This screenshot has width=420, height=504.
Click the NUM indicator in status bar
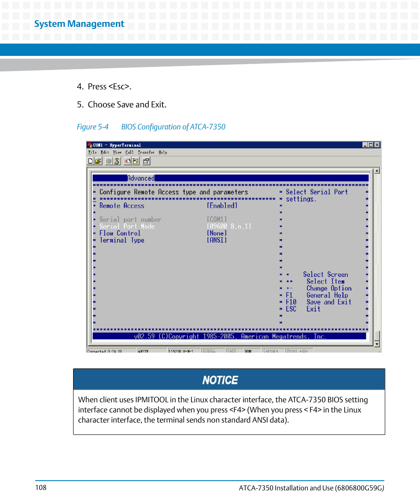[252, 351]
